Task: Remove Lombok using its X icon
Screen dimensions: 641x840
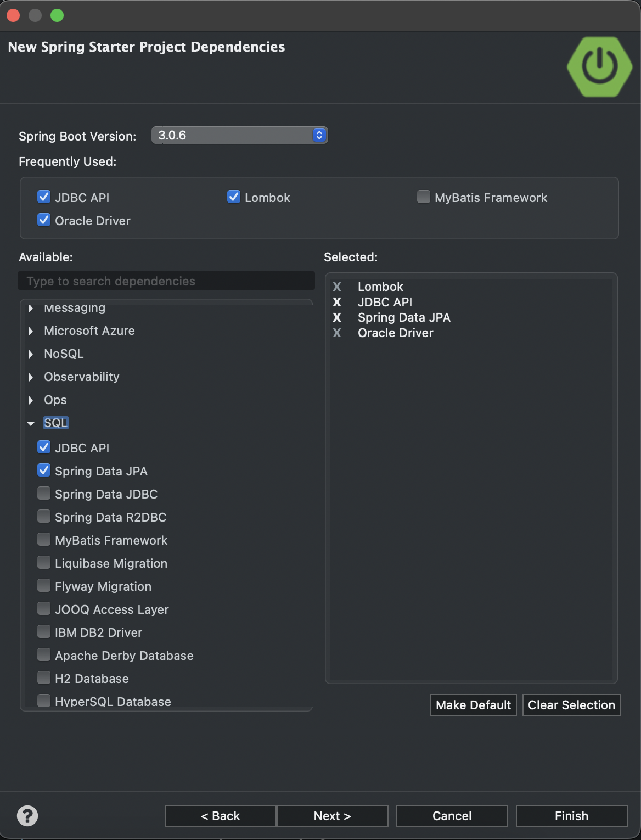Action: pyautogui.click(x=337, y=287)
